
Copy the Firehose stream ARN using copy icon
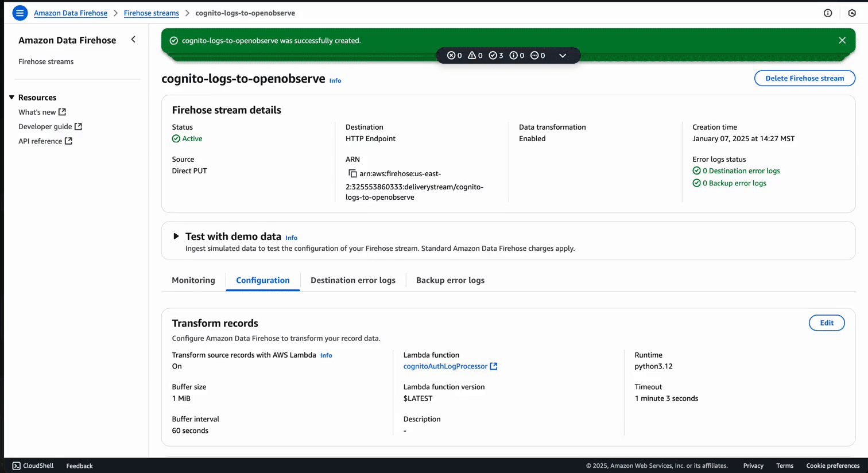(352, 173)
